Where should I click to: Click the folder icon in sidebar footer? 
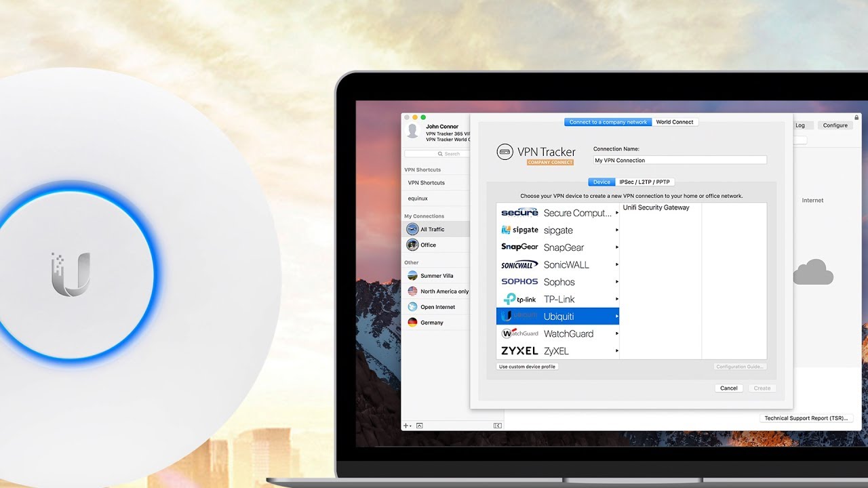(420, 426)
